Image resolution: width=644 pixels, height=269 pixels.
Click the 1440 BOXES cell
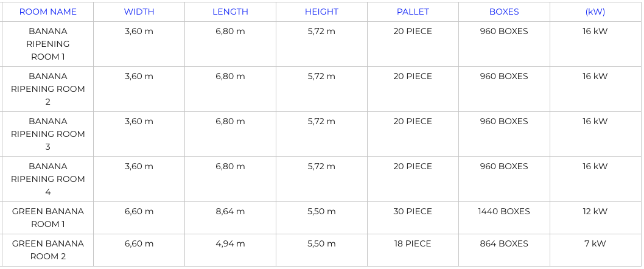[504, 212]
